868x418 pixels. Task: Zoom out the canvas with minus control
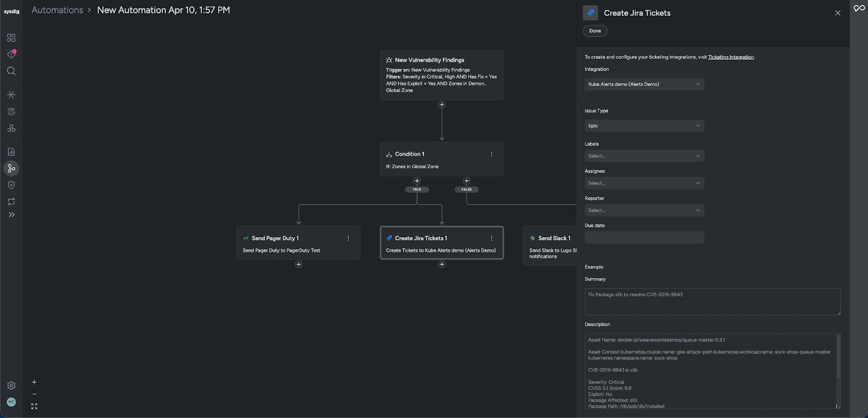point(34,394)
